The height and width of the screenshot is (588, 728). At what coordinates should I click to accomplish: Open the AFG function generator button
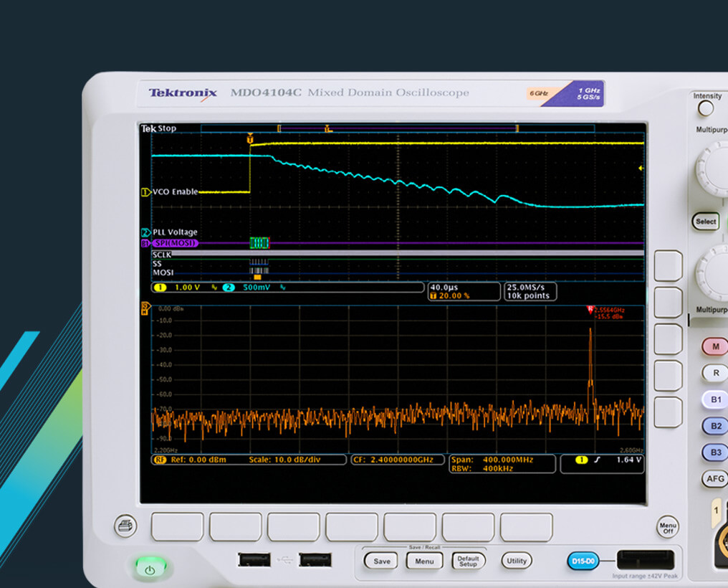715,479
